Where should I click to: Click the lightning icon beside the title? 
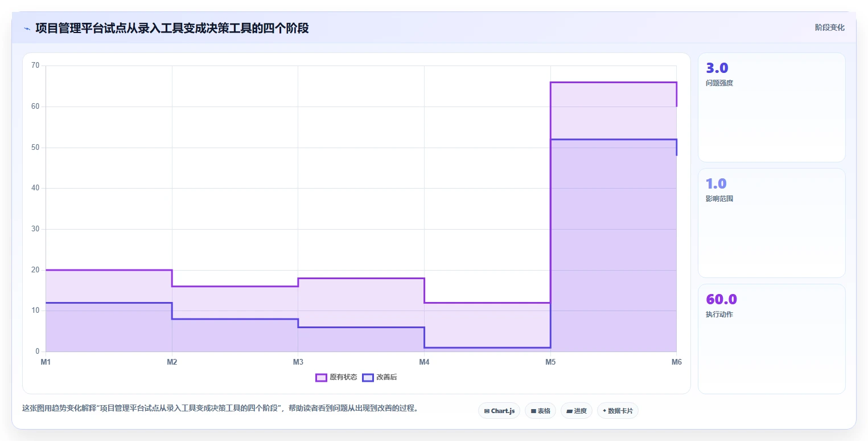coord(27,28)
